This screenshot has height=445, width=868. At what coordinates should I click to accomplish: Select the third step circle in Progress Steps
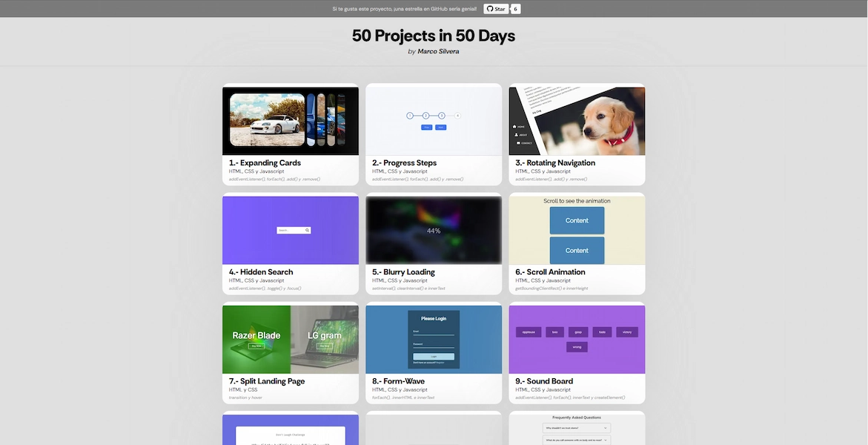coord(442,115)
